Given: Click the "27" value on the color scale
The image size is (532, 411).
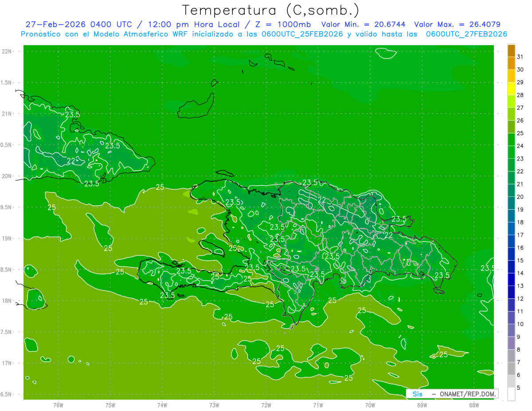Looking at the screenshot, I should pos(520,108).
